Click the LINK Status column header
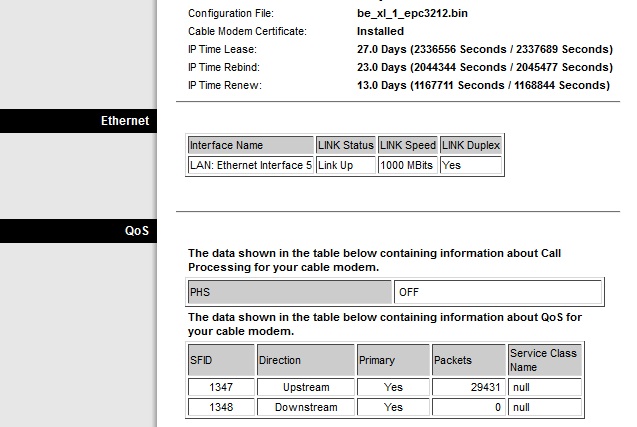This screenshot has width=637, height=427. click(345, 146)
